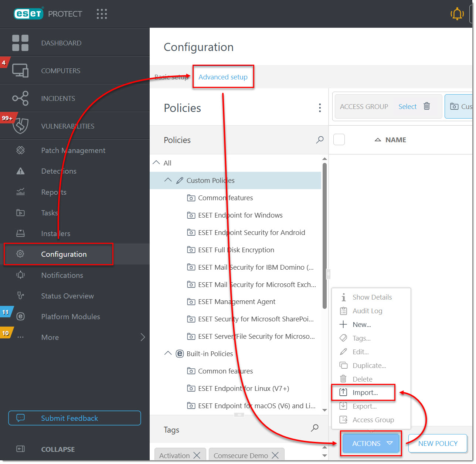Search policies with magnifier icon

click(x=320, y=140)
